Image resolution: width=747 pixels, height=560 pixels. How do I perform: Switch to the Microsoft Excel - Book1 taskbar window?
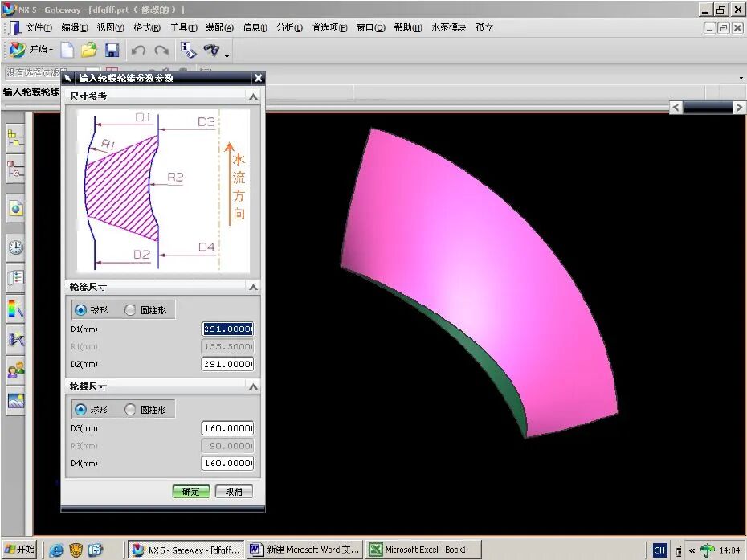(423, 550)
